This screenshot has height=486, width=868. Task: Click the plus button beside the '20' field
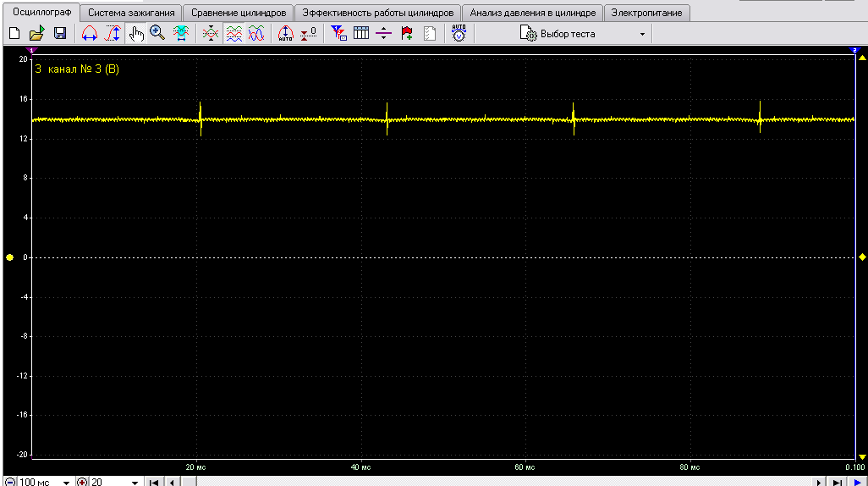[82, 482]
